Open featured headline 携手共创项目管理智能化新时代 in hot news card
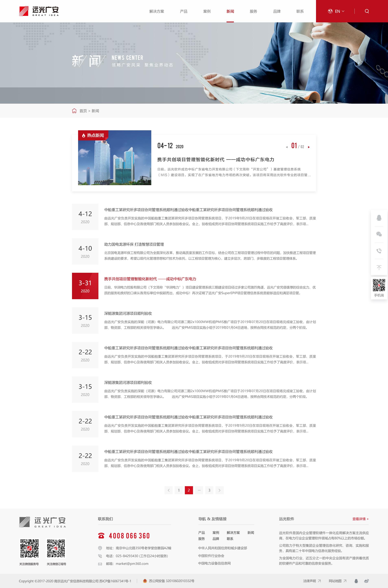388x588 pixels. pyautogui.click(x=216, y=160)
